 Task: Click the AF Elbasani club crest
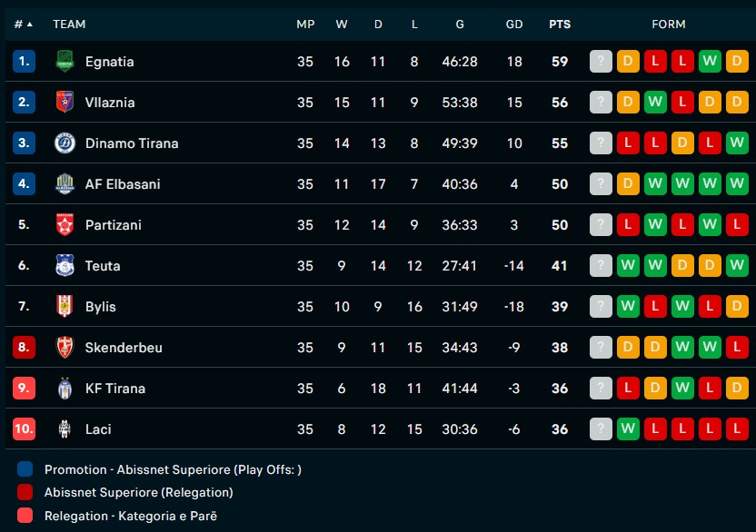(x=64, y=184)
